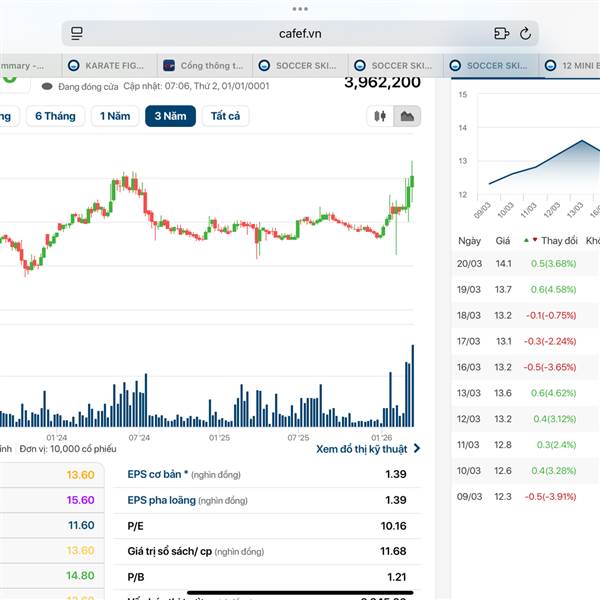Image resolution: width=600 pixels, height=600 pixels.
Task: Click Đơn vị: 10,000 cổ phiếu note
Action: coord(68,449)
